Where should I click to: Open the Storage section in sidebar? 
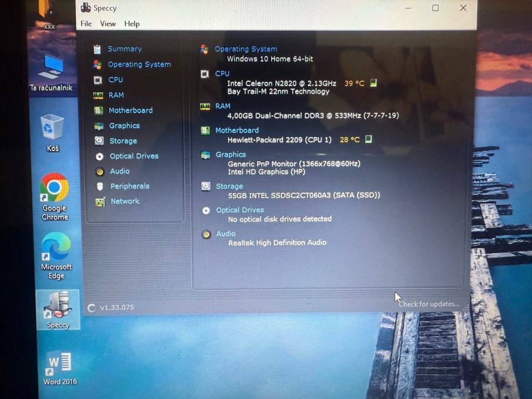(x=123, y=141)
